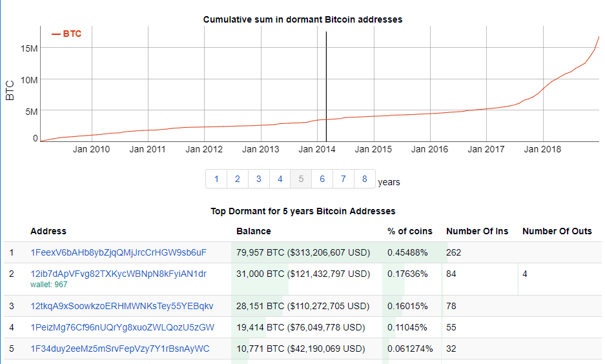605x364 pixels.
Task: Click the chart title Cumulative sum in dormant Bitcoin addresses
Action: [303, 19]
